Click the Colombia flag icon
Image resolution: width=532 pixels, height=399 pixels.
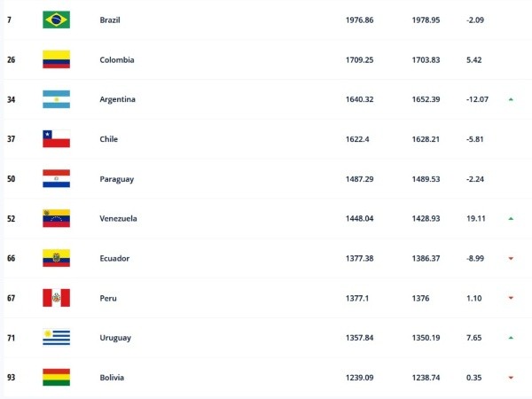click(56, 59)
